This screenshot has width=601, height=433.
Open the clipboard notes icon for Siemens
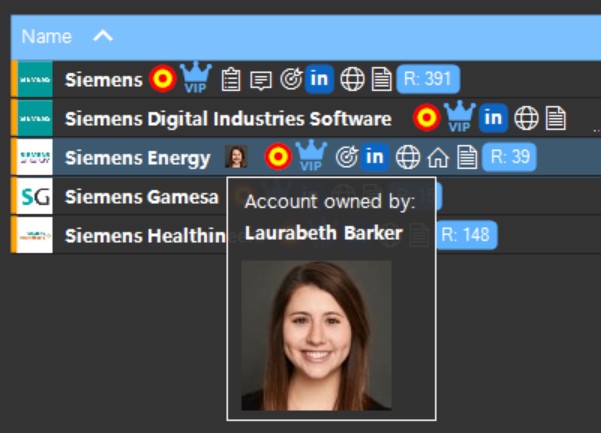[231, 79]
